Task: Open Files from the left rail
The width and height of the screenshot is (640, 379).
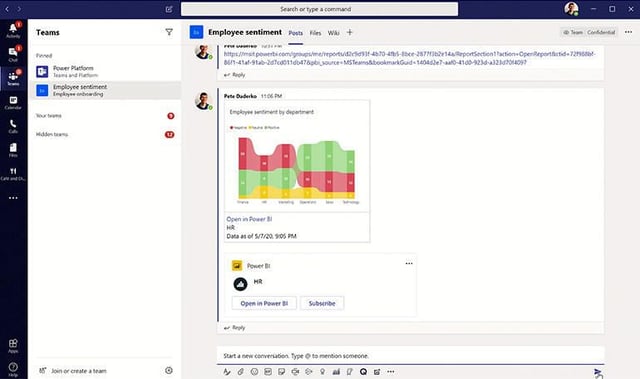Action: (13, 150)
